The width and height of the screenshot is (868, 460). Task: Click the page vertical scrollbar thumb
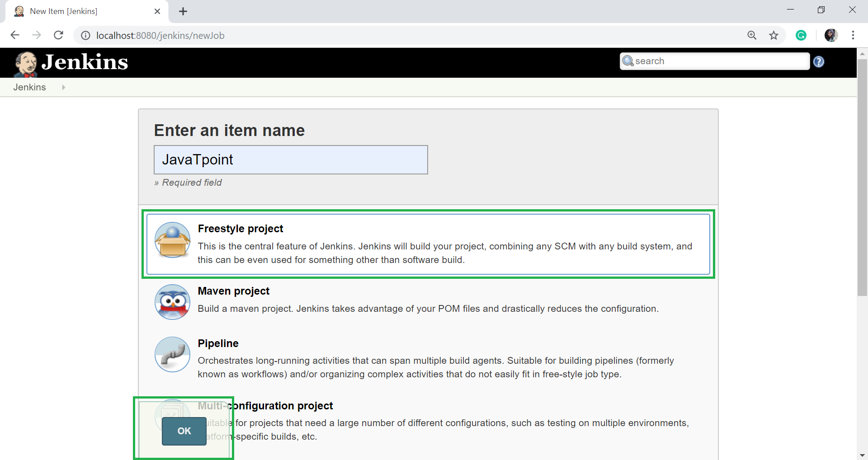click(x=862, y=178)
